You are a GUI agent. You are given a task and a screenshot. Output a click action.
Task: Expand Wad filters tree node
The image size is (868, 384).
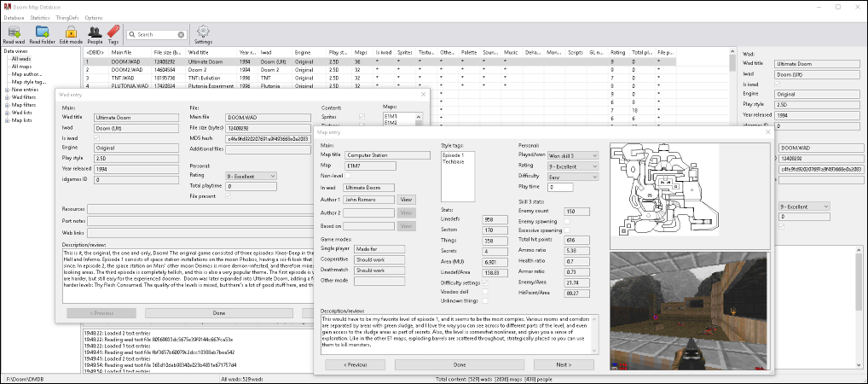pyautogui.click(x=7, y=97)
